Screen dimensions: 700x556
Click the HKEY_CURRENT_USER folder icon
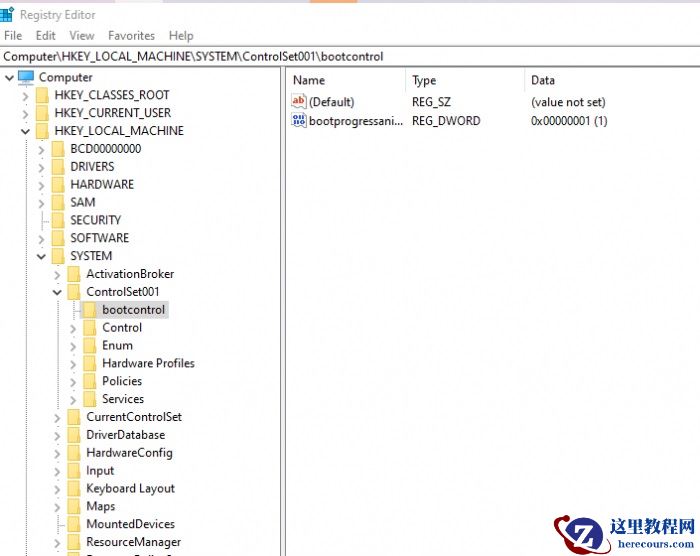pyautogui.click(x=42, y=113)
